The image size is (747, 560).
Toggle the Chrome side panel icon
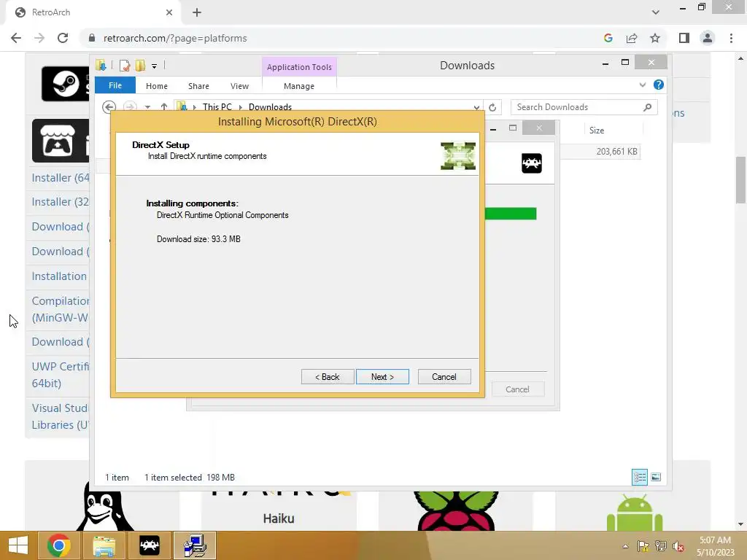[684, 38]
